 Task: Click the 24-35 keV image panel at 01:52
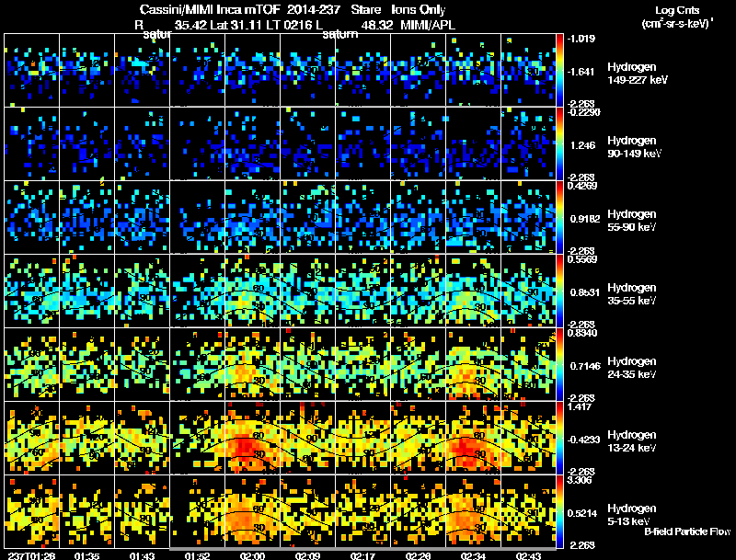click(197, 364)
